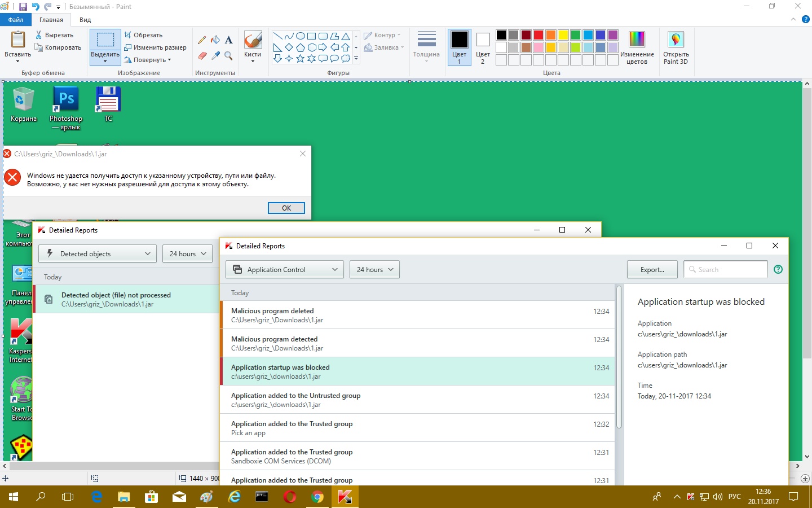Pick the red color swatch
This screenshot has width=812, height=508.
coord(539,35)
